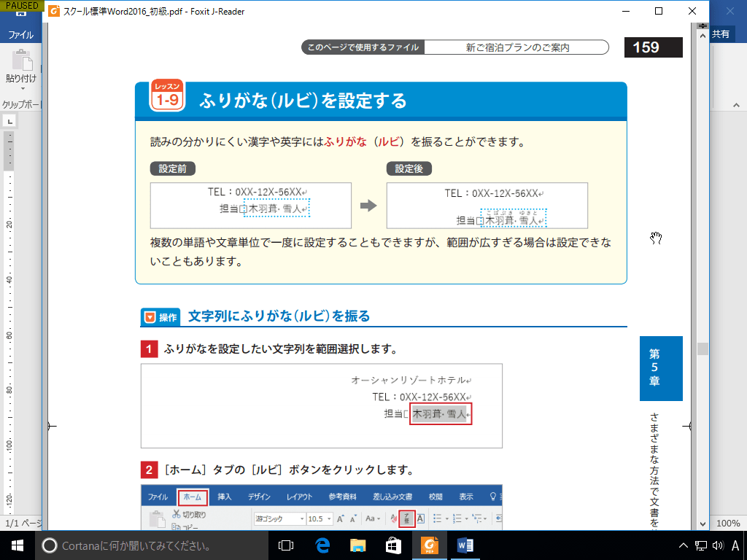The width and height of the screenshot is (747, 560).
Task: Select the Phonetic Guide (ルビ) icon
Action: click(x=407, y=518)
